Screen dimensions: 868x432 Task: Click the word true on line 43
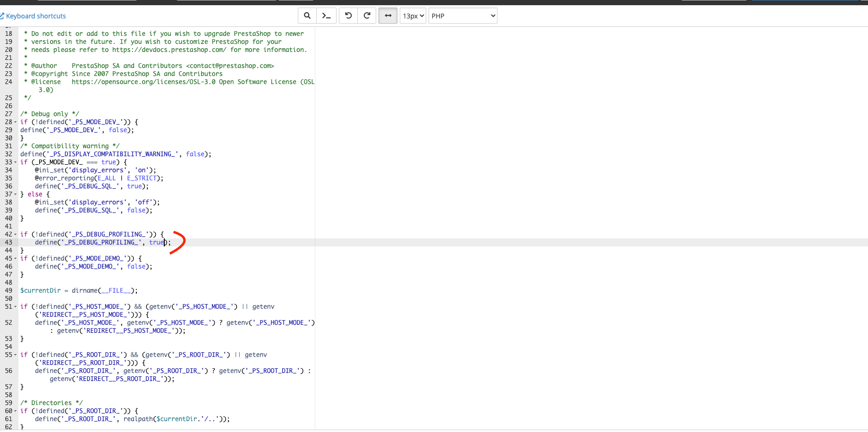click(156, 242)
